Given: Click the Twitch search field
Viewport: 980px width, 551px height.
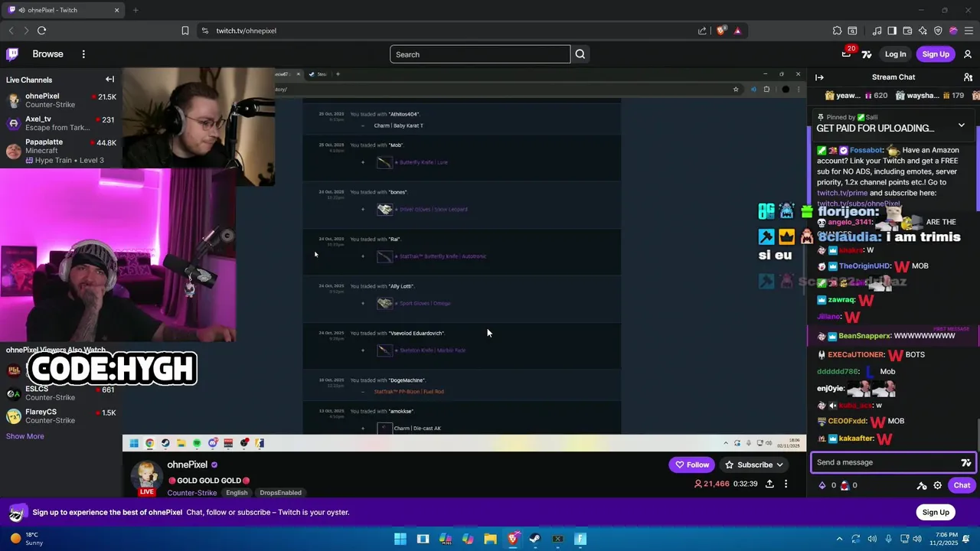Looking at the screenshot, I should pyautogui.click(x=480, y=54).
